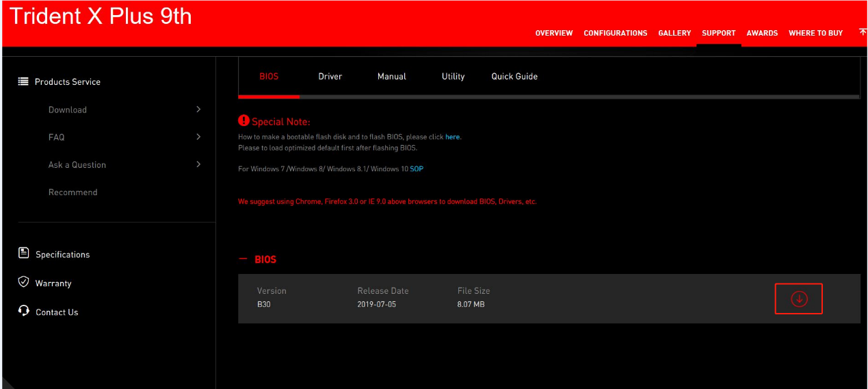Switch to the Driver tab
The width and height of the screenshot is (868, 389).
(x=330, y=77)
